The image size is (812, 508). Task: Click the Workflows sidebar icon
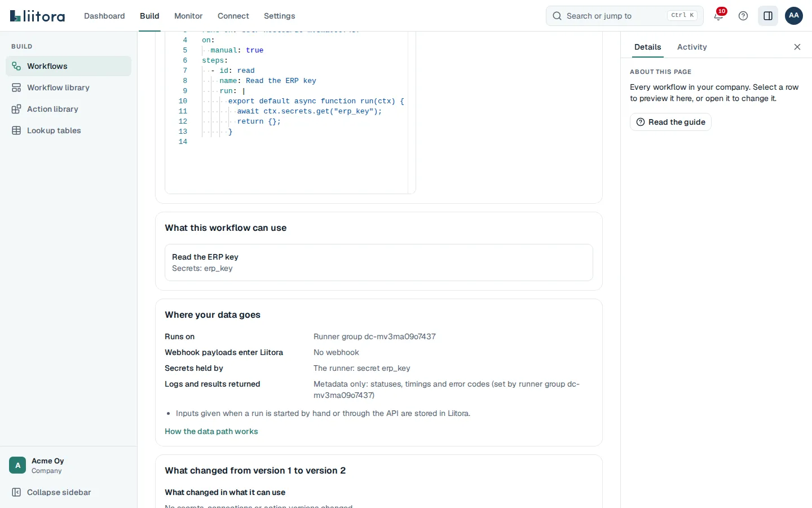pos(16,66)
